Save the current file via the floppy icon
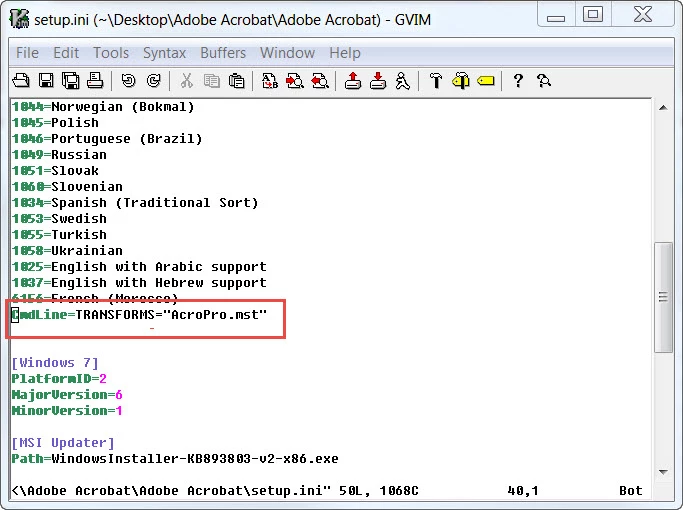Viewport: 683px width, 510px height. (46, 81)
